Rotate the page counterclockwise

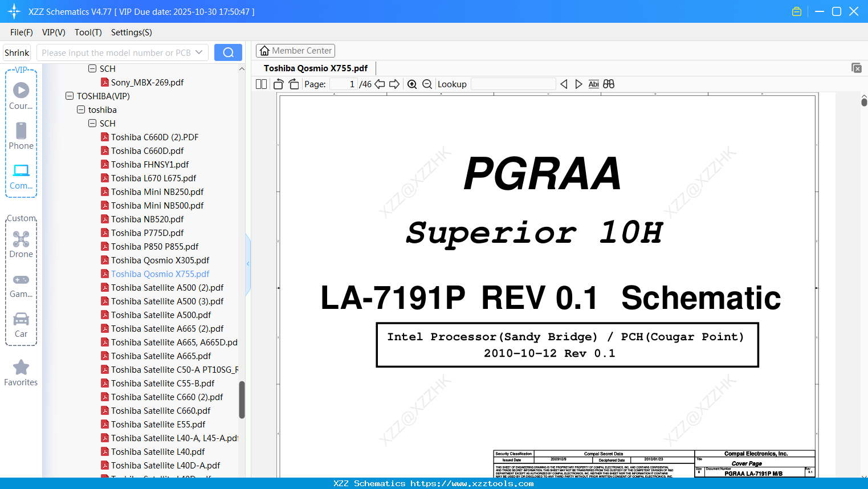(279, 84)
